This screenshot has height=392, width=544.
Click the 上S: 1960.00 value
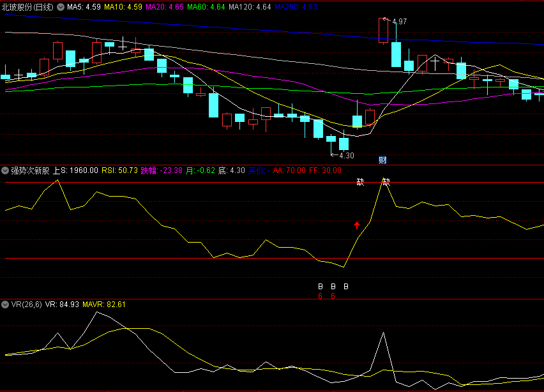tap(75, 170)
